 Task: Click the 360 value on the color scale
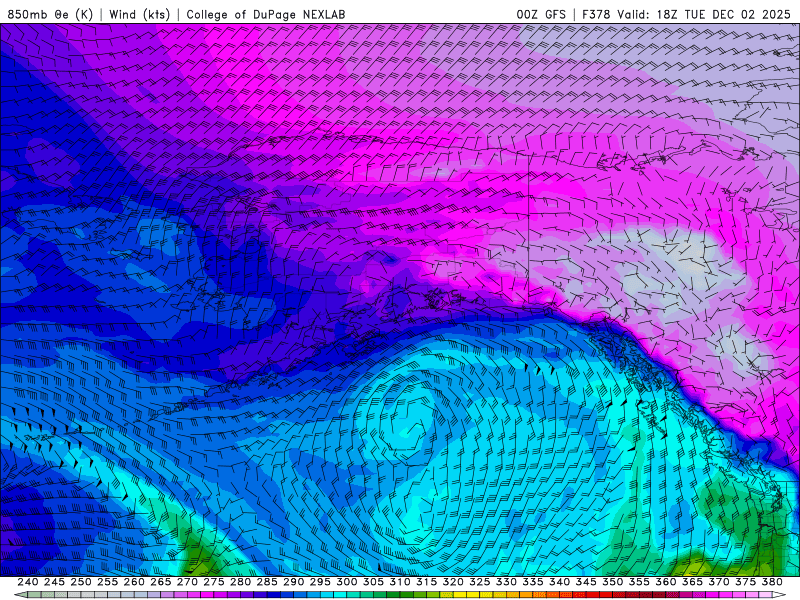click(665, 582)
